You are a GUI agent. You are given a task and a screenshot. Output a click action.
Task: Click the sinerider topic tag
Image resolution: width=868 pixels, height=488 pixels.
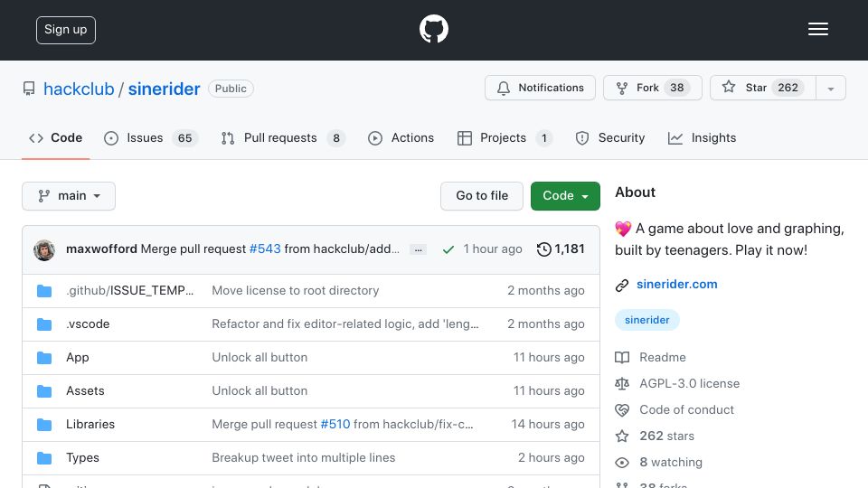646,320
